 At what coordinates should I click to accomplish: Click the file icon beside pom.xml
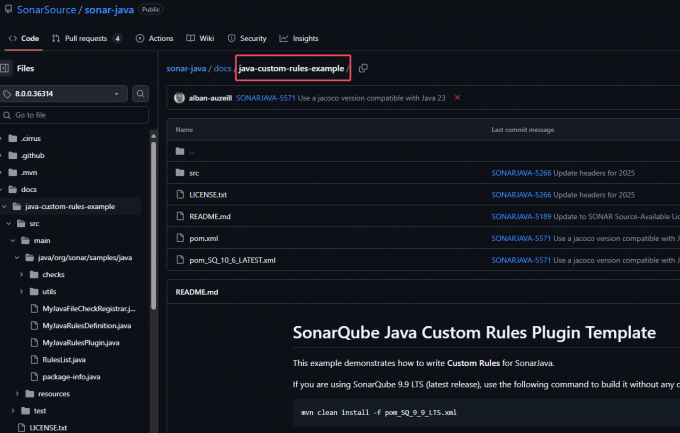(180, 238)
